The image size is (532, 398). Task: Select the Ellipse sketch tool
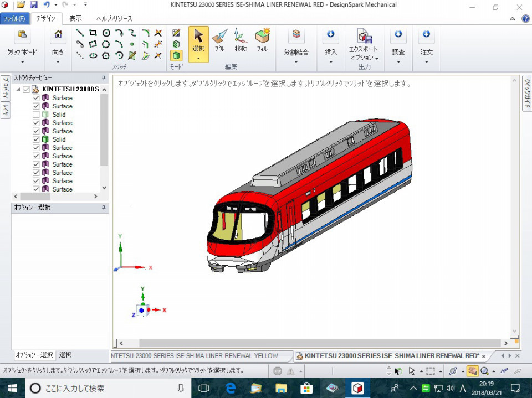pyautogui.click(x=93, y=55)
